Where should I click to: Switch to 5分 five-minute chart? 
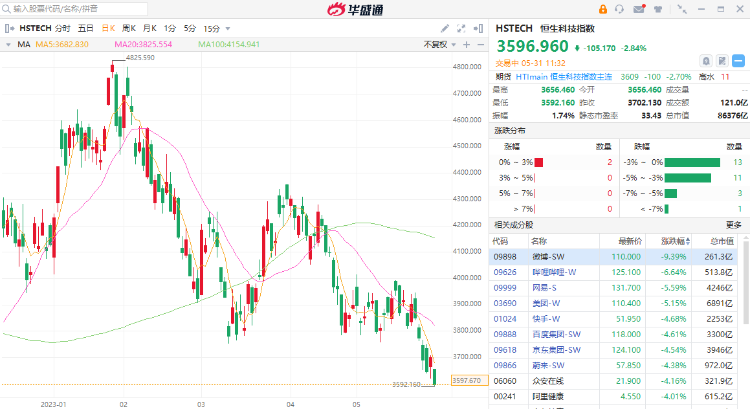pyautogui.click(x=190, y=29)
